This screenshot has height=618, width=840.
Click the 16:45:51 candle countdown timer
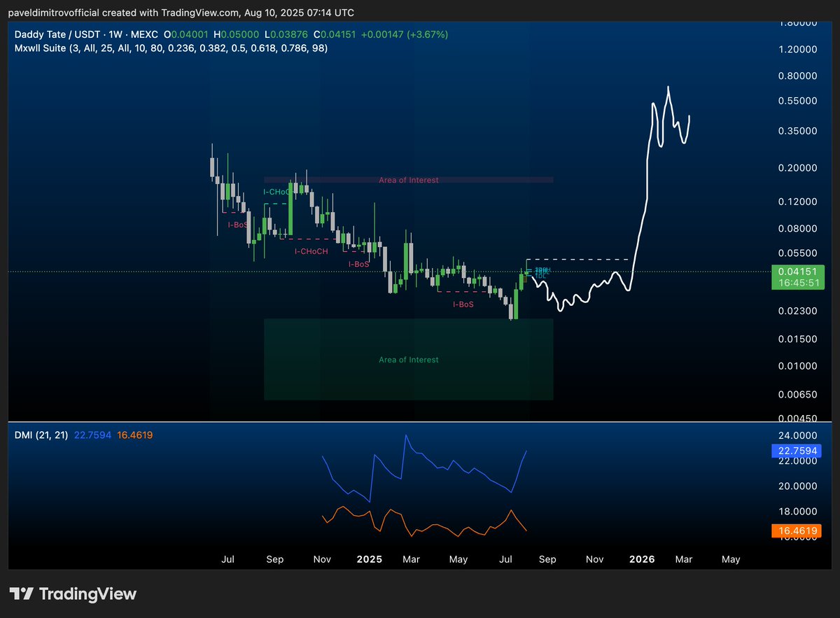797,283
